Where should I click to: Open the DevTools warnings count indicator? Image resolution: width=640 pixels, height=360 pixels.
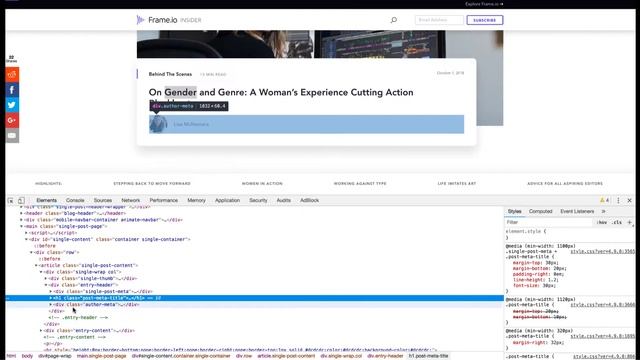point(604,200)
